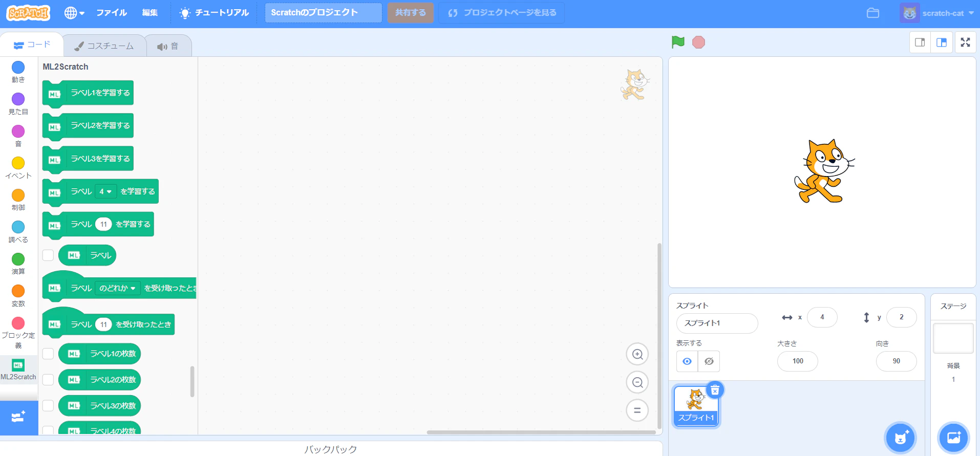Click 11 value in を受け取ったとき block
Image resolution: width=980 pixels, height=456 pixels.
click(103, 324)
